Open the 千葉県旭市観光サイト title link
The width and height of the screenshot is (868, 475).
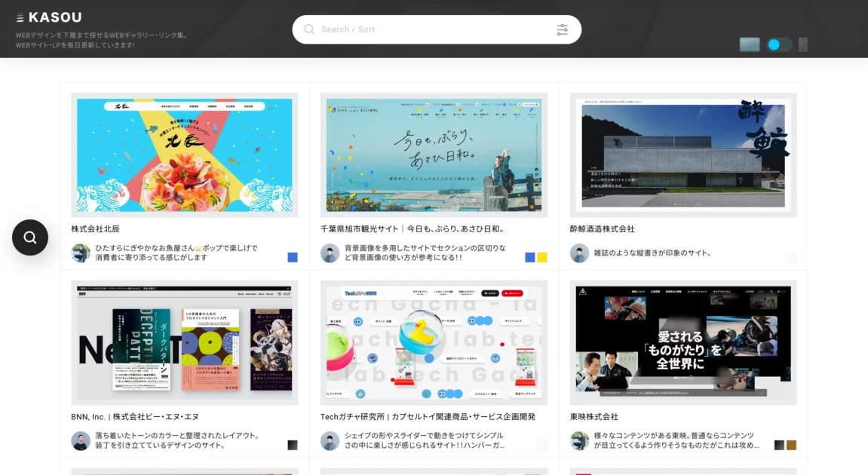point(413,228)
